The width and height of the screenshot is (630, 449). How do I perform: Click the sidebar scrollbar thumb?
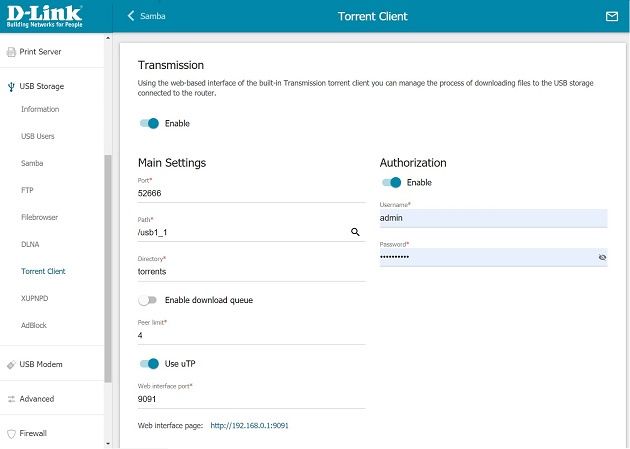pos(108,268)
